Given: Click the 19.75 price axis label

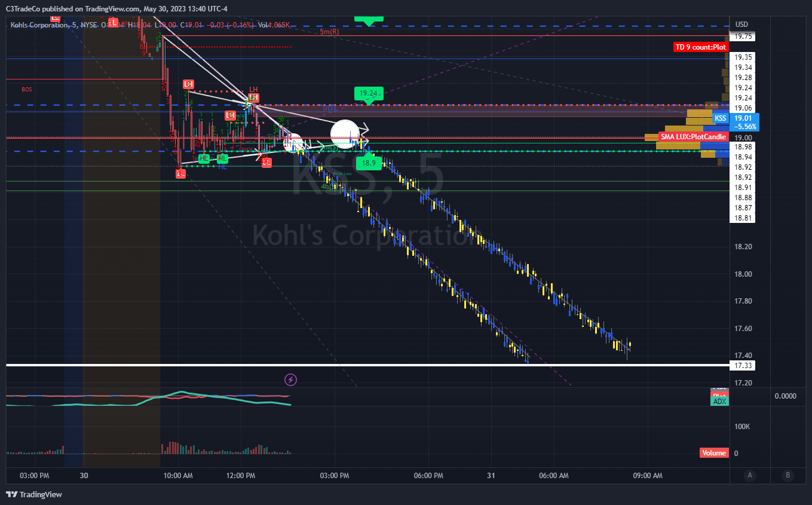Looking at the screenshot, I should (743, 36).
